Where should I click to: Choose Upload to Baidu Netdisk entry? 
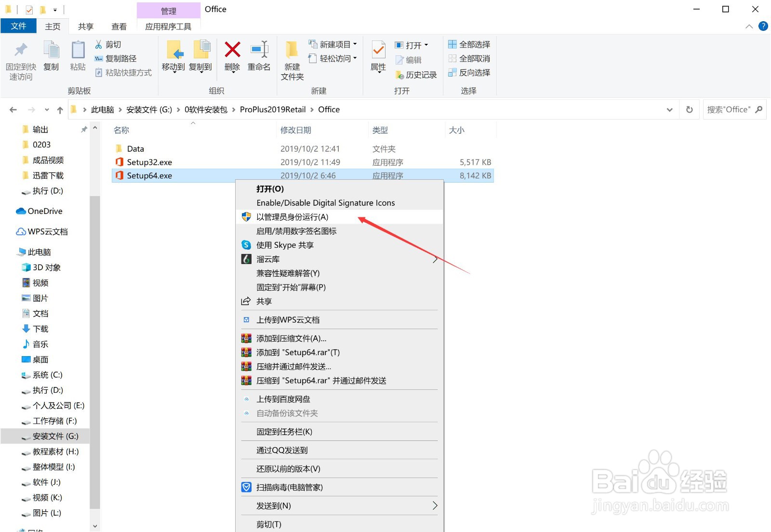339,399
